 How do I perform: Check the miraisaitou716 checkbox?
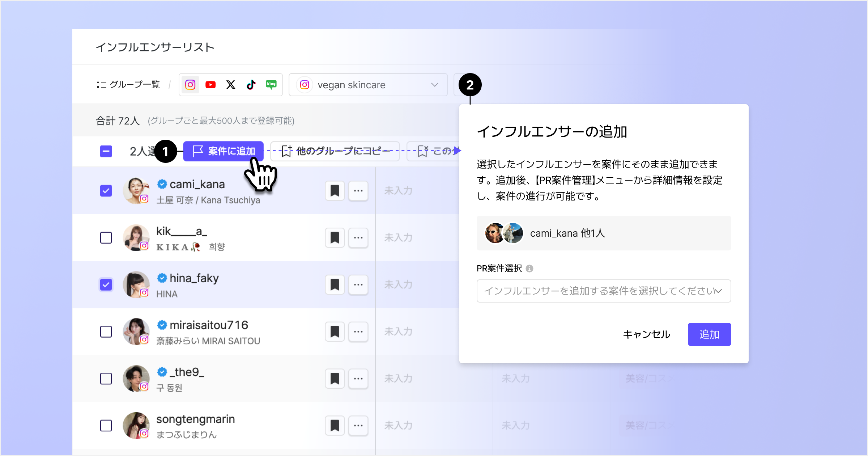tap(106, 332)
